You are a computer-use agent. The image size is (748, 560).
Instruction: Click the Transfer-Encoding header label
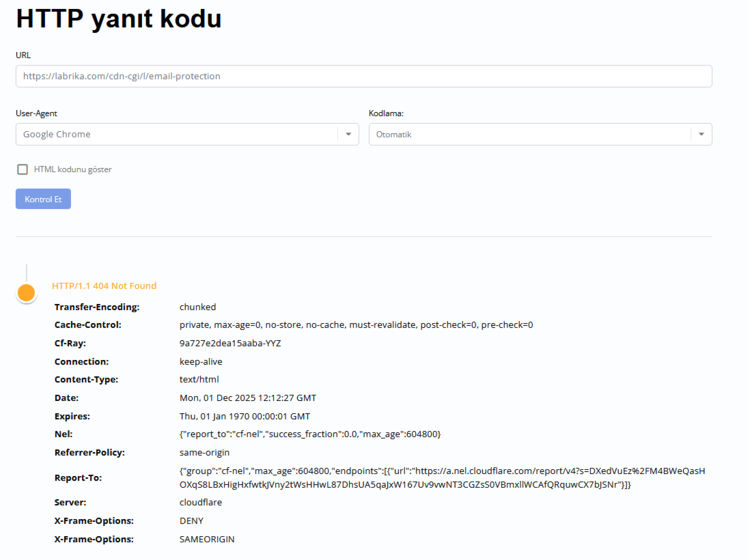click(x=97, y=307)
